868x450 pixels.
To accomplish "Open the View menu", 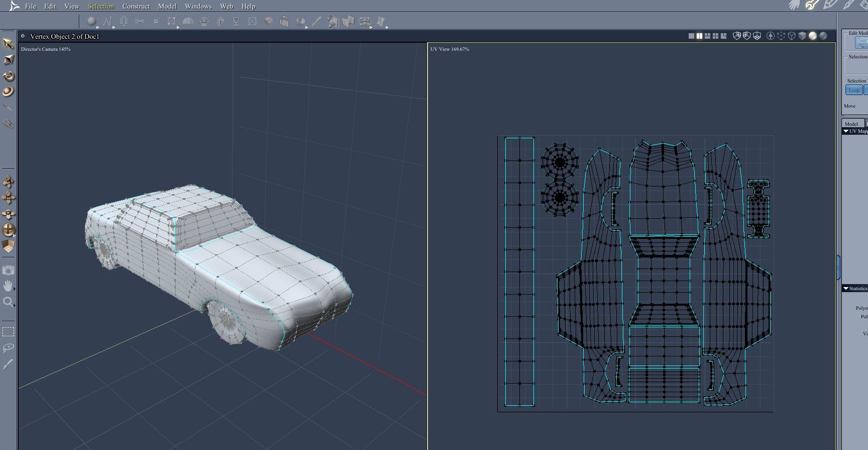I will pyautogui.click(x=72, y=6).
